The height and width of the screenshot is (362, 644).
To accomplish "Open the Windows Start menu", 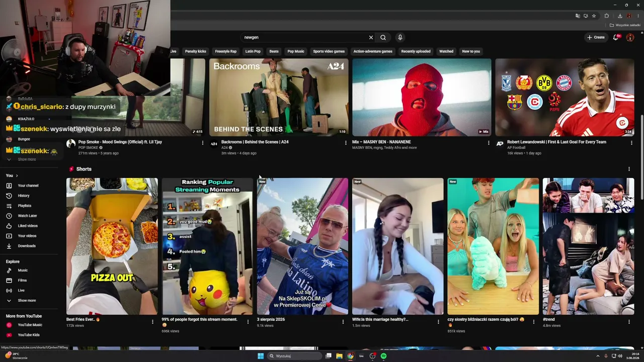I will (x=261, y=356).
